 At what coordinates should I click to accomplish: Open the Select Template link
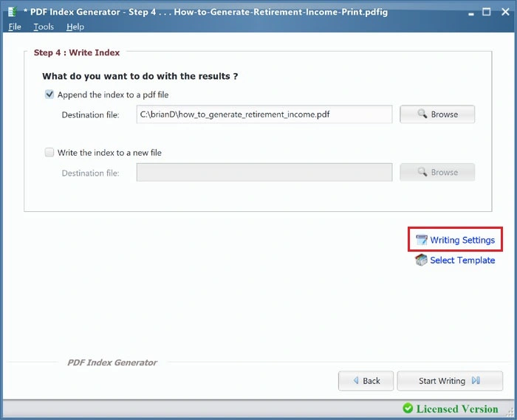point(462,261)
